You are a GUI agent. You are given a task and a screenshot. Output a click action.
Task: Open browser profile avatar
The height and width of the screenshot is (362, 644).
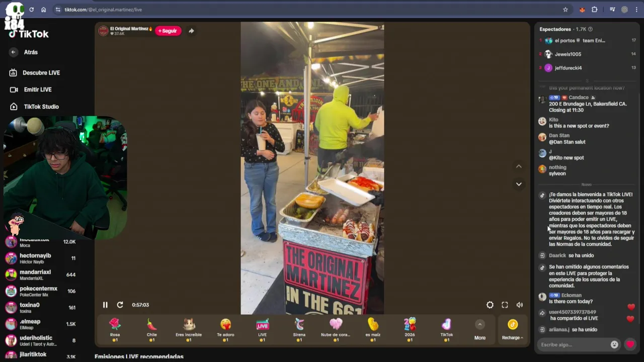click(624, 10)
